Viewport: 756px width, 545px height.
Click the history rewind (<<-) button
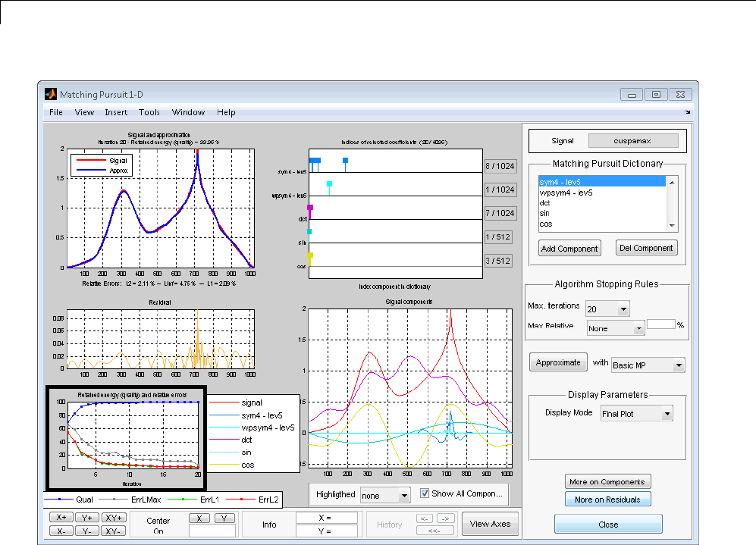click(x=435, y=531)
